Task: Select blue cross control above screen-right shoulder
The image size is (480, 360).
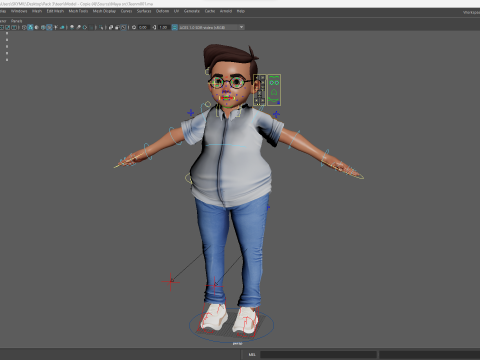Action: tap(276, 114)
